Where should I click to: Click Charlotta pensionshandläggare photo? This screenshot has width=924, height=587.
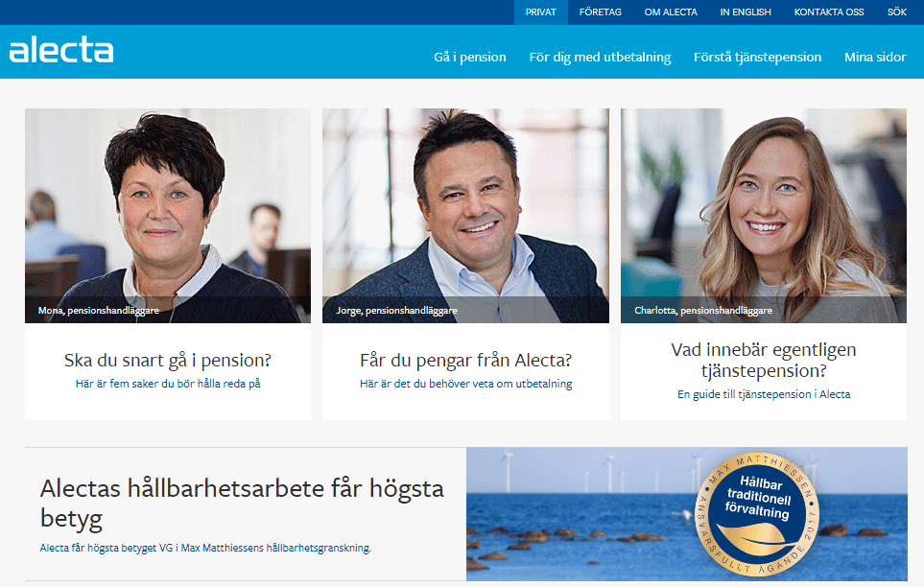pos(764,216)
